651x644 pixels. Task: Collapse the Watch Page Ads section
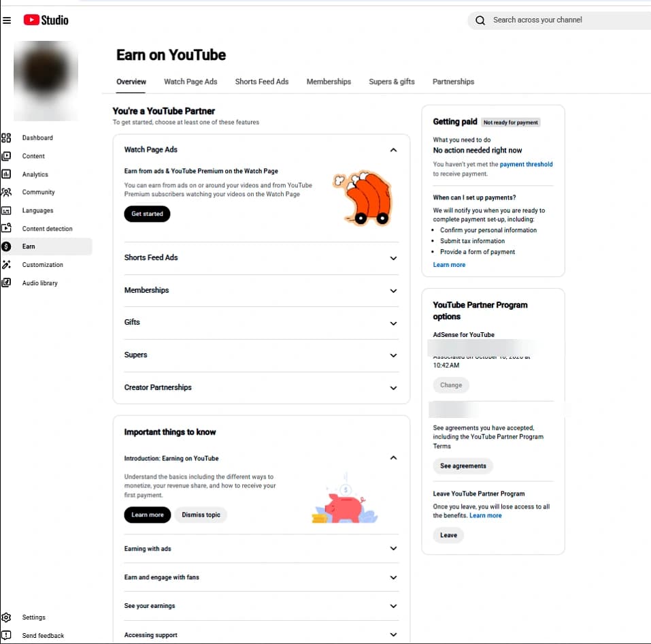pyautogui.click(x=393, y=150)
